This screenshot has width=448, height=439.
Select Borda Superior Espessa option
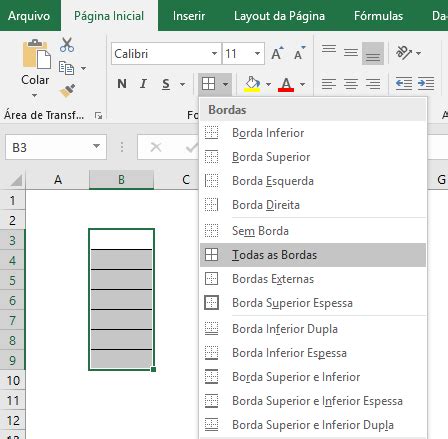[313, 303]
